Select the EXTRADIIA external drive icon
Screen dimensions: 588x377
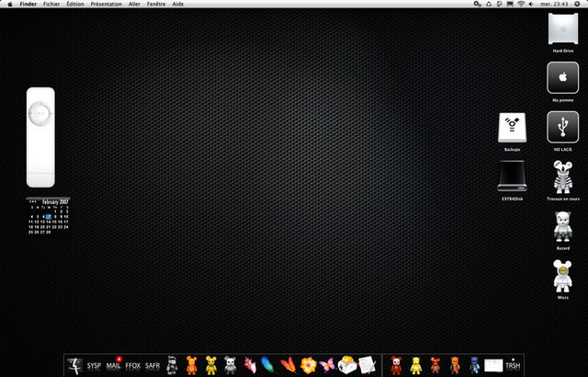pyautogui.click(x=512, y=176)
